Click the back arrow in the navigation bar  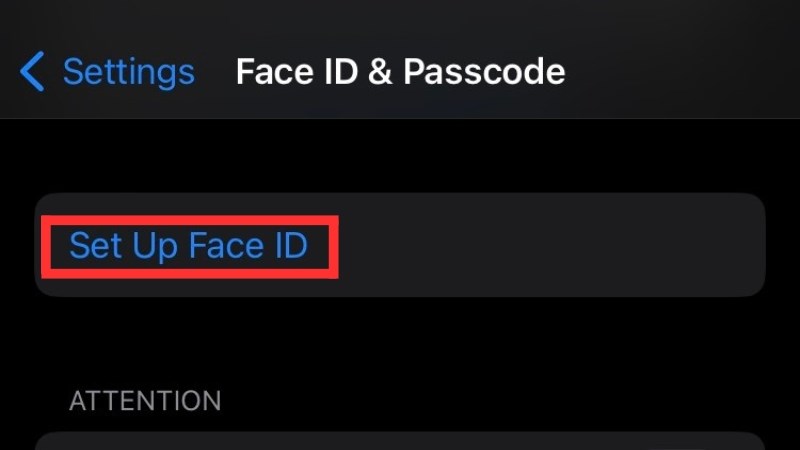[x=32, y=72]
